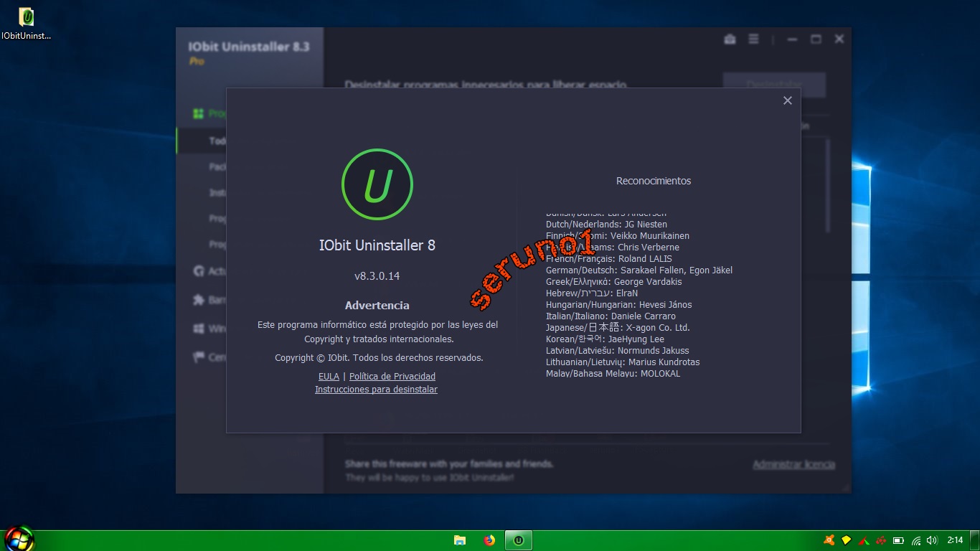
Task: Click the IObit Uninstaller taskbar button
Action: pyautogui.click(x=519, y=540)
